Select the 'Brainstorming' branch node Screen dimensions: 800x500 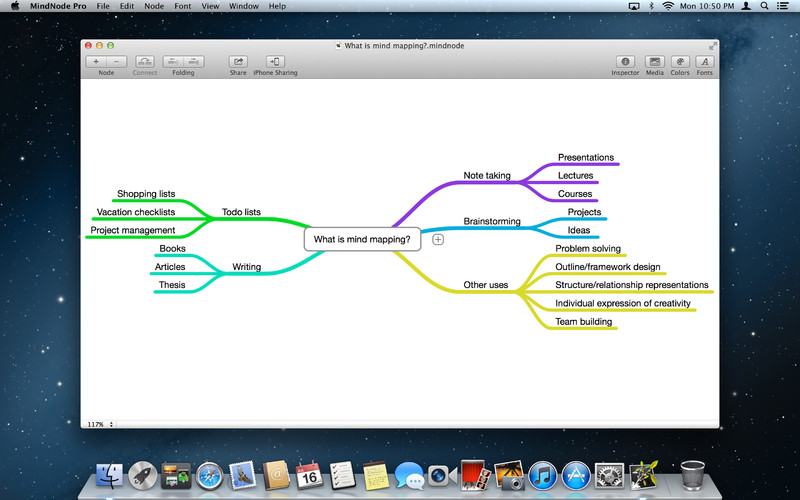tap(492, 220)
